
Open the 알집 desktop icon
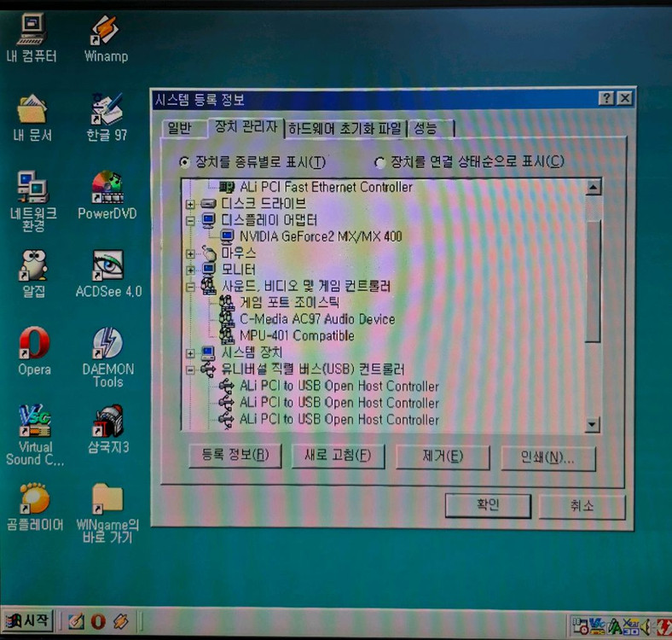(34, 266)
